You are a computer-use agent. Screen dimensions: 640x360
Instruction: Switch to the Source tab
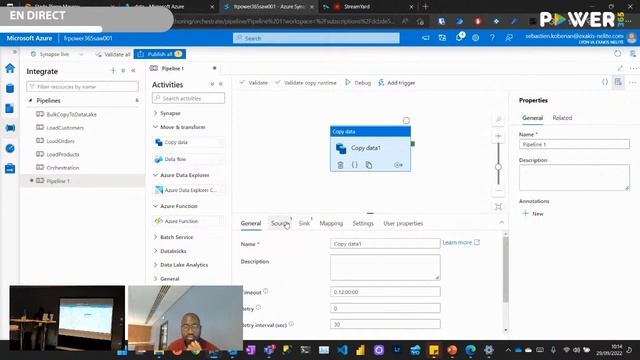coord(280,223)
